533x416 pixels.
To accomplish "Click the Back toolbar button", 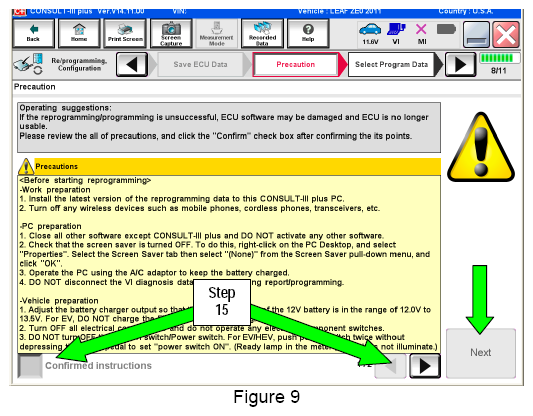I will tap(33, 33).
